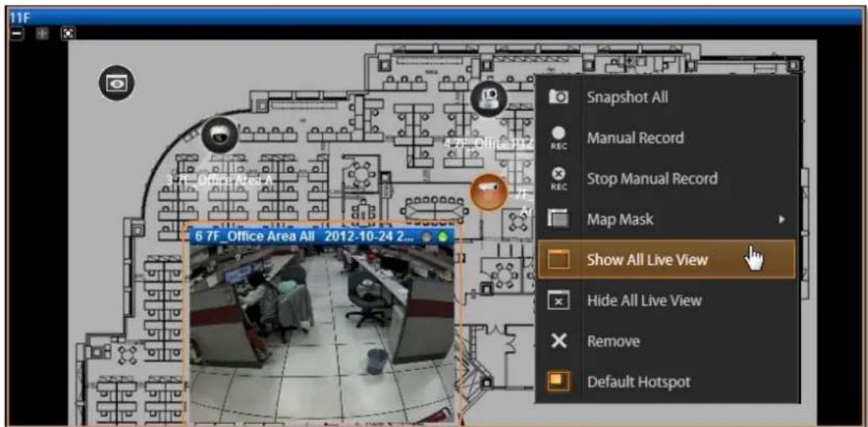Fit map to window icon
The height and width of the screenshot is (427, 868).
[67, 33]
